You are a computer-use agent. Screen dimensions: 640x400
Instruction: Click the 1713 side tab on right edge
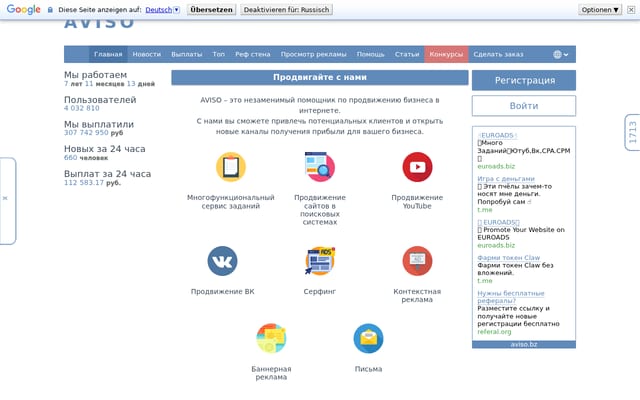(632, 132)
